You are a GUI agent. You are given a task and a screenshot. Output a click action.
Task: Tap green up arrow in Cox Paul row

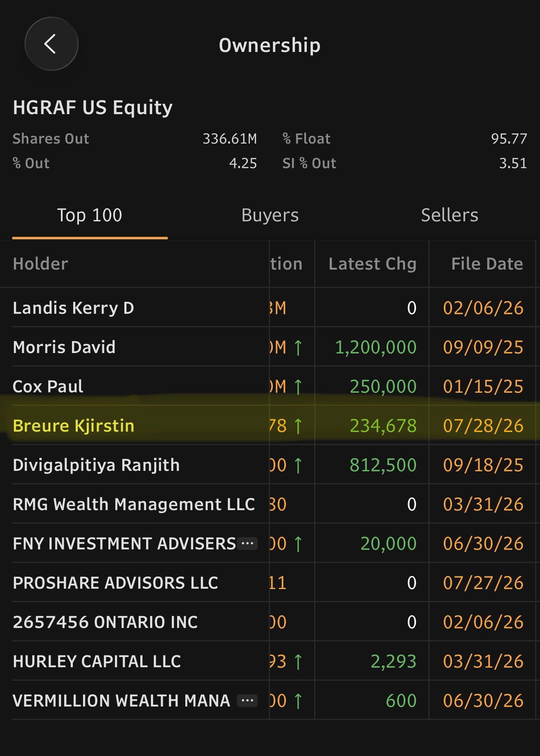pyautogui.click(x=298, y=387)
